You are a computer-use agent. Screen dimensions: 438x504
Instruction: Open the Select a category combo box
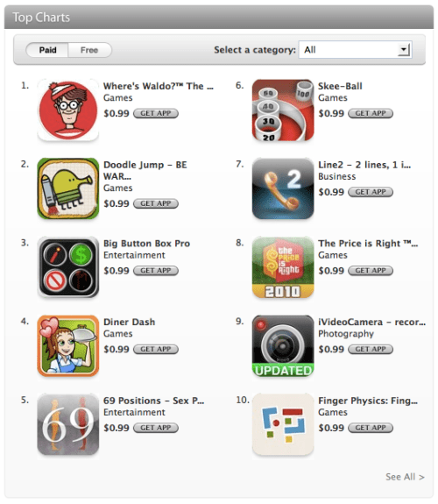point(355,50)
